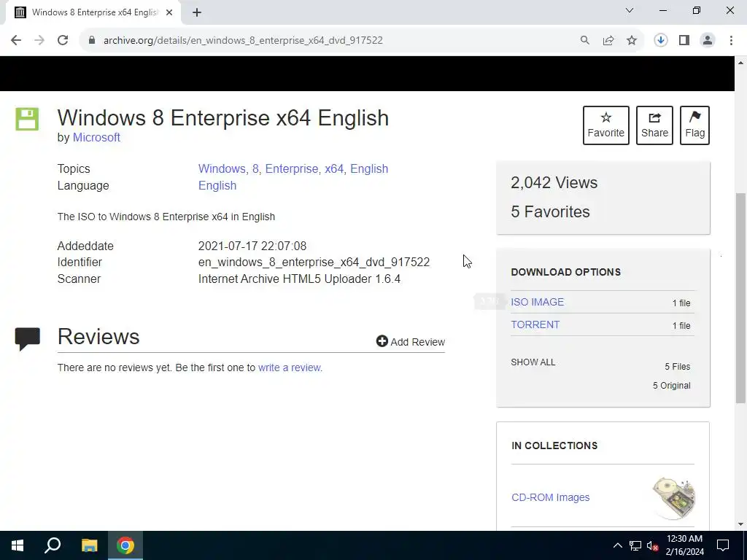
Task: Click the 5 Favorites text
Action: 550,211
